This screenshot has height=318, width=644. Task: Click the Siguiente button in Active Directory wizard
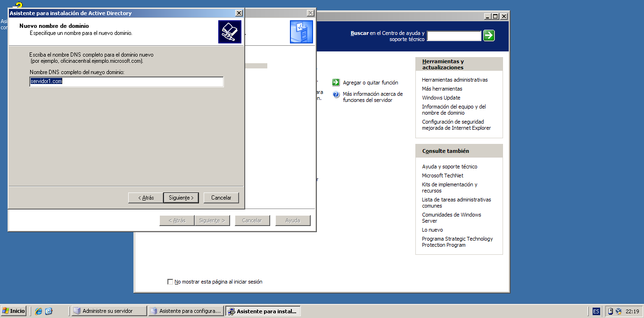182,198
